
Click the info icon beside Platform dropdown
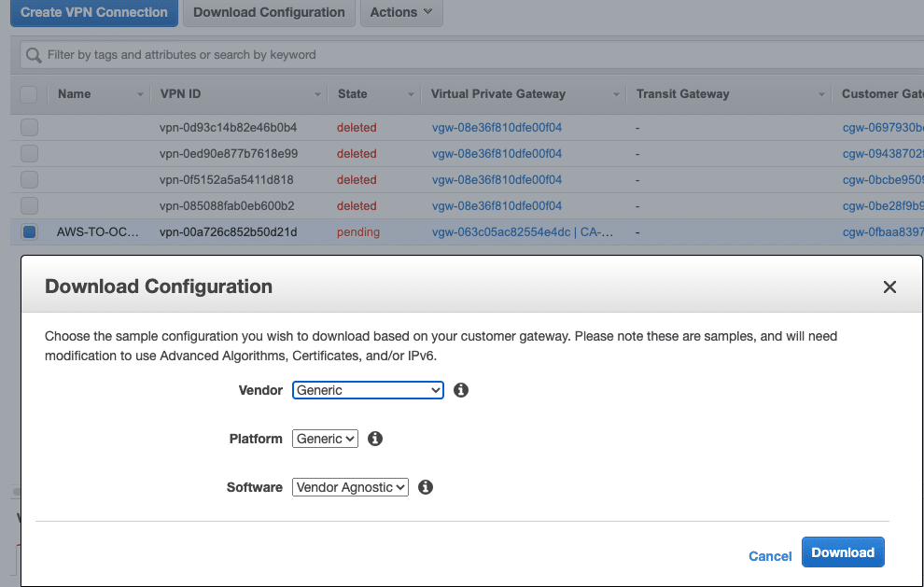[x=375, y=439]
